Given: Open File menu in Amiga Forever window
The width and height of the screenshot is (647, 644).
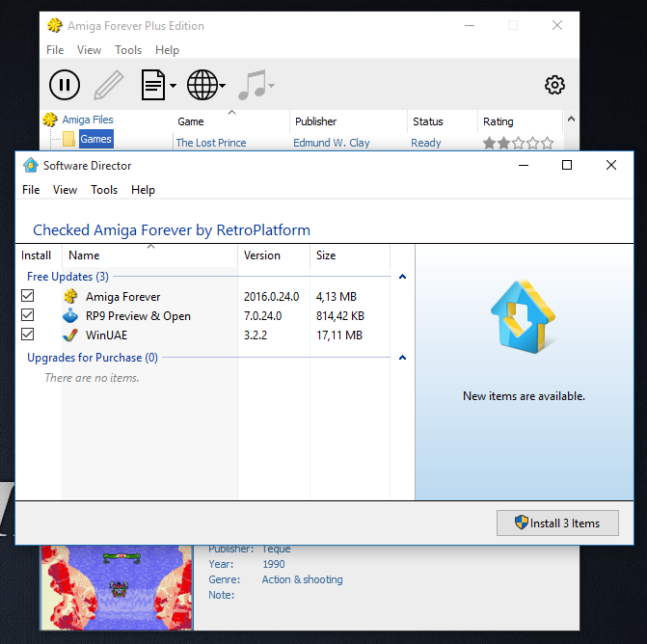Looking at the screenshot, I should (55, 50).
